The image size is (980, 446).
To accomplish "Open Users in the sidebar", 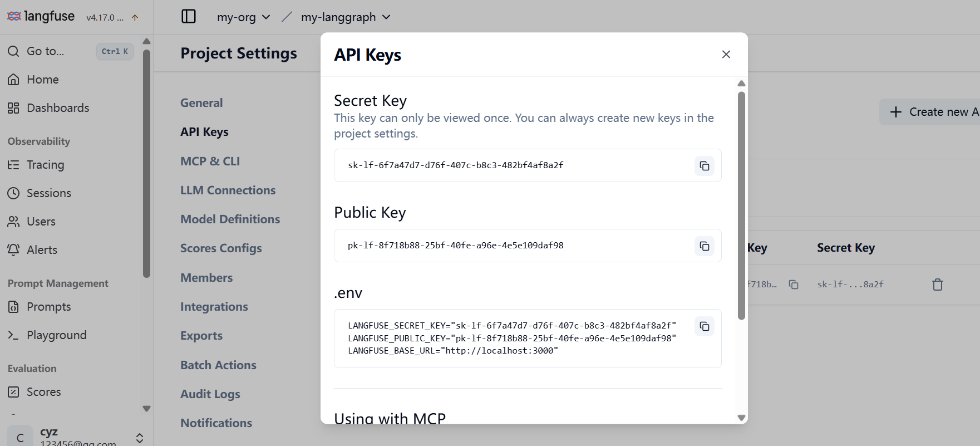I will tap(70, 222).
